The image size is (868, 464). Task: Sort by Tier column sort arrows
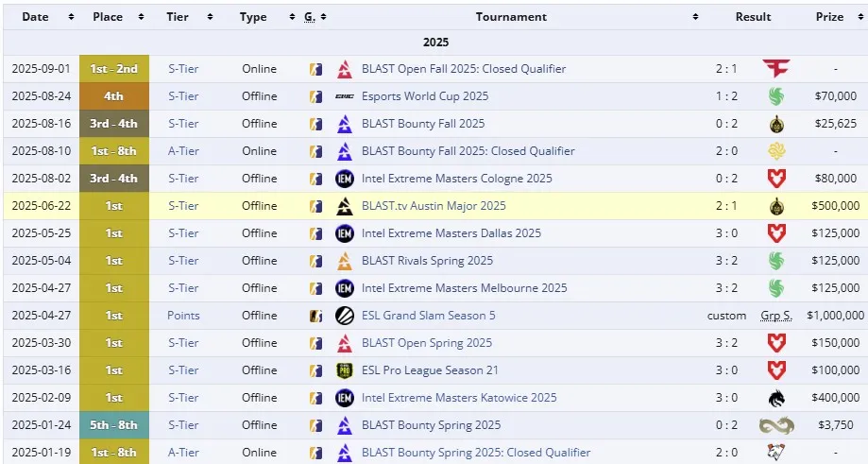point(210,17)
